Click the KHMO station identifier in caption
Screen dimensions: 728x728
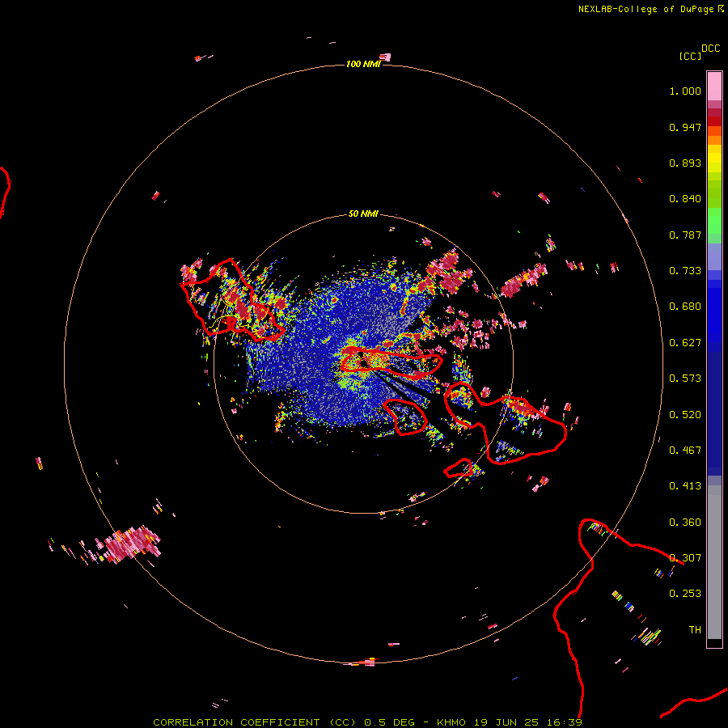(451, 722)
